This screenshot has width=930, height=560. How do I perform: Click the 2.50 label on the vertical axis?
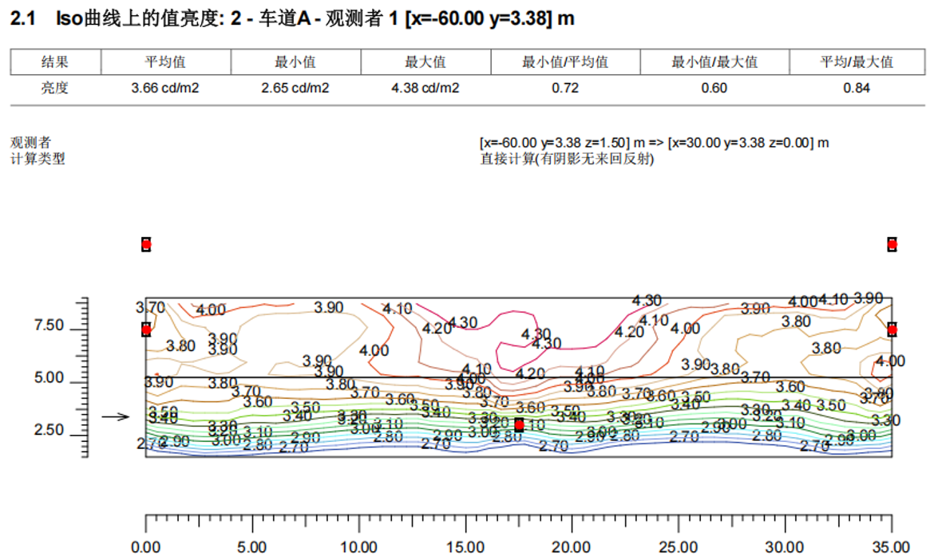click(49, 430)
